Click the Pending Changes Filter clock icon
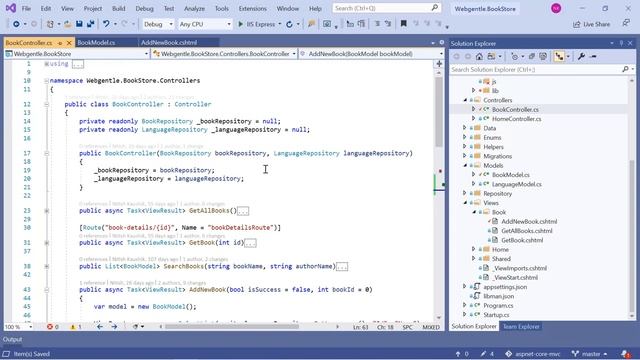 514,56
